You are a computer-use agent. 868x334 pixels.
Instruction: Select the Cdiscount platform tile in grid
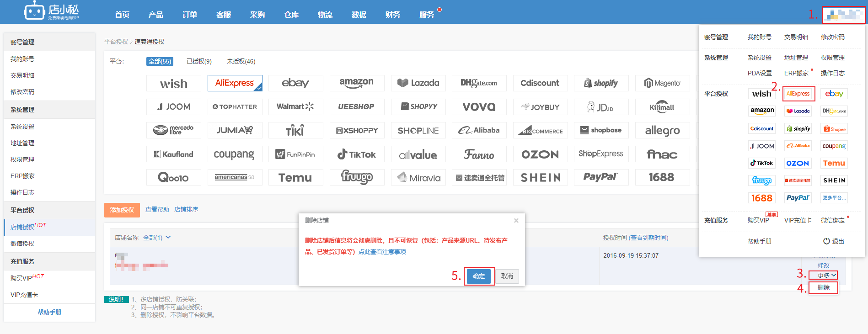click(541, 83)
